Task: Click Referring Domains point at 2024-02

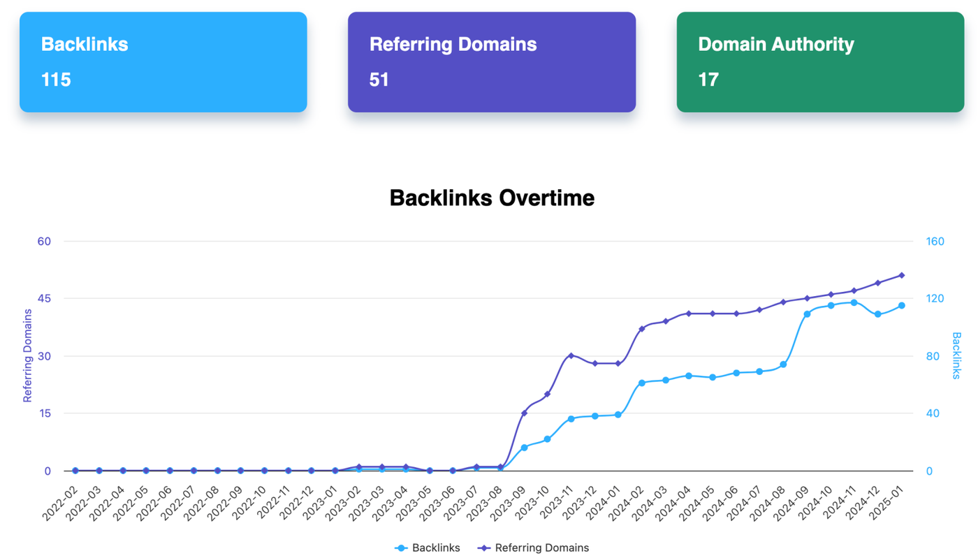Action: pyautogui.click(x=642, y=329)
